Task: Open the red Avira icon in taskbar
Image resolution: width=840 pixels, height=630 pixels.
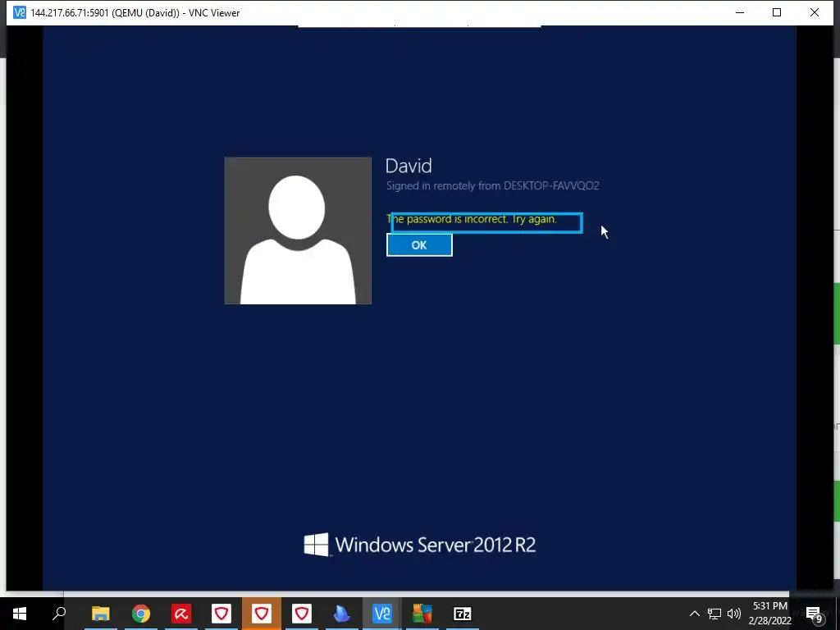Action: tap(181, 614)
